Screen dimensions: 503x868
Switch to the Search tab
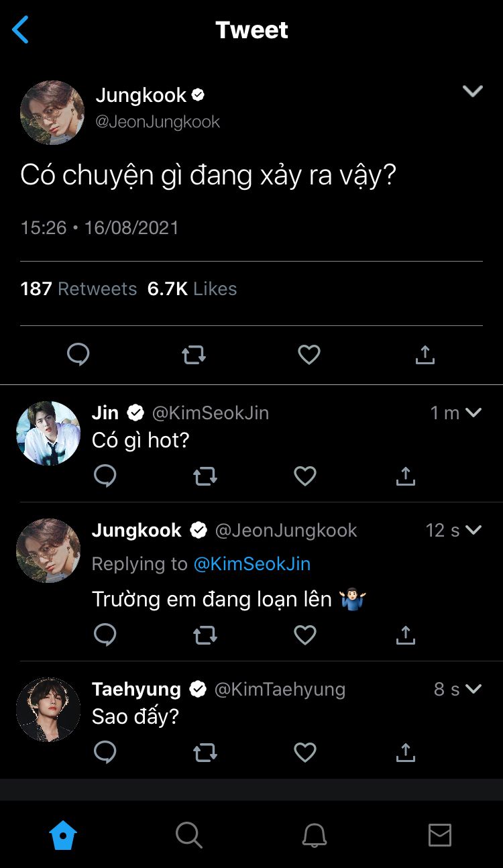tap(188, 835)
